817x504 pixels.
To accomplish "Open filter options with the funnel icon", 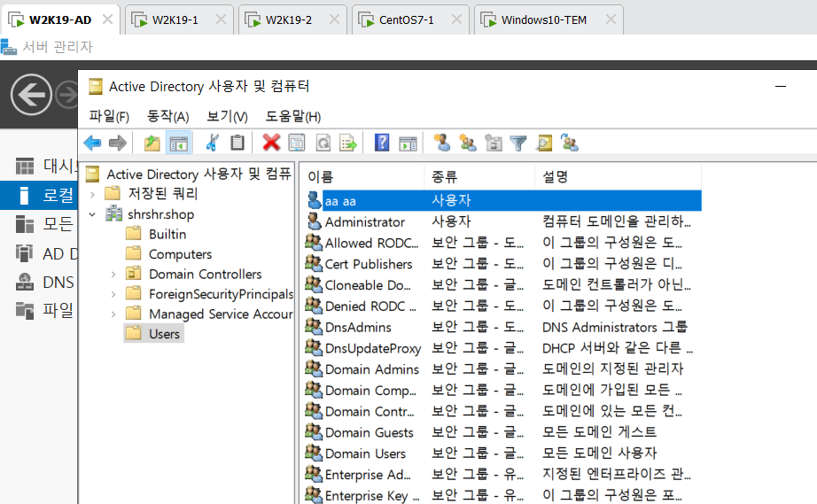I will click(x=518, y=143).
